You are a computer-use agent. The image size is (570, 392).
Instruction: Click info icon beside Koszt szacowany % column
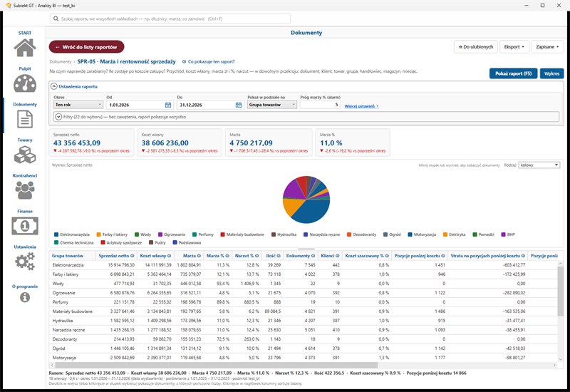point(387,256)
